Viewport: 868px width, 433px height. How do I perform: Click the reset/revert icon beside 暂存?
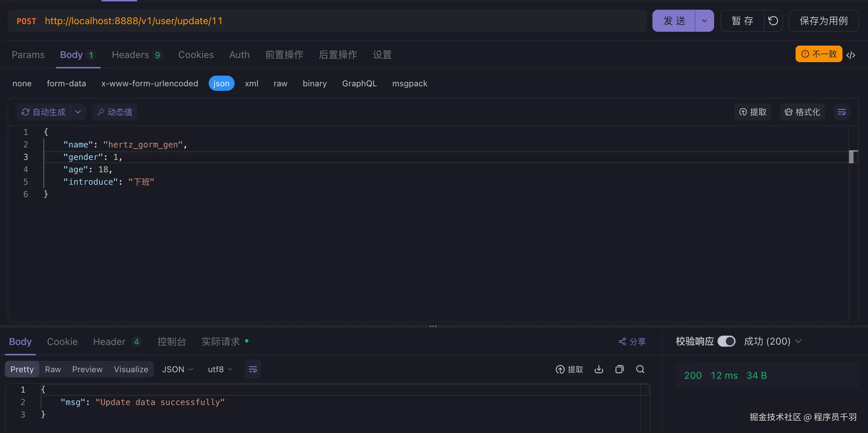pyautogui.click(x=773, y=21)
